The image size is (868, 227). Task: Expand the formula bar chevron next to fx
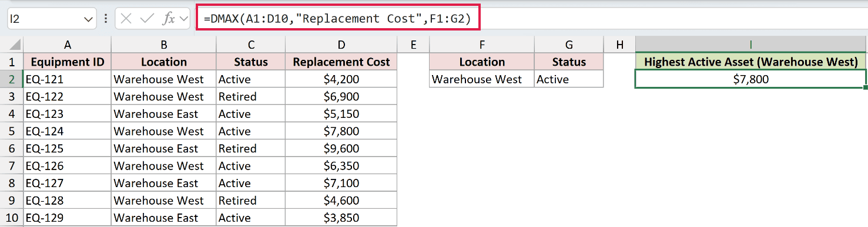click(184, 19)
